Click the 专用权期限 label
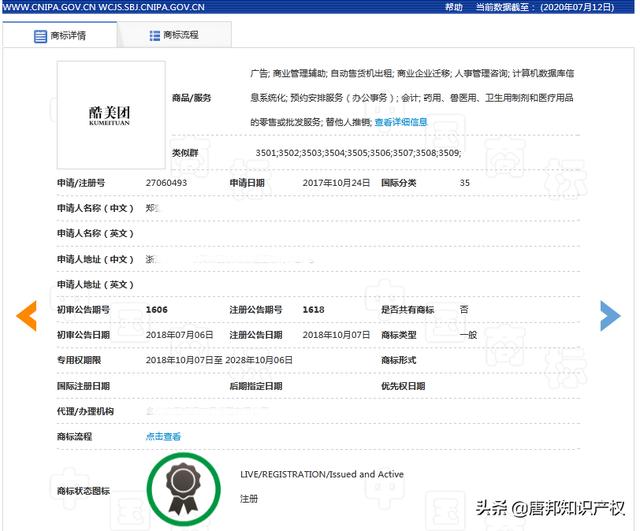This screenshot has height=531, width=640. coord(79,360)
